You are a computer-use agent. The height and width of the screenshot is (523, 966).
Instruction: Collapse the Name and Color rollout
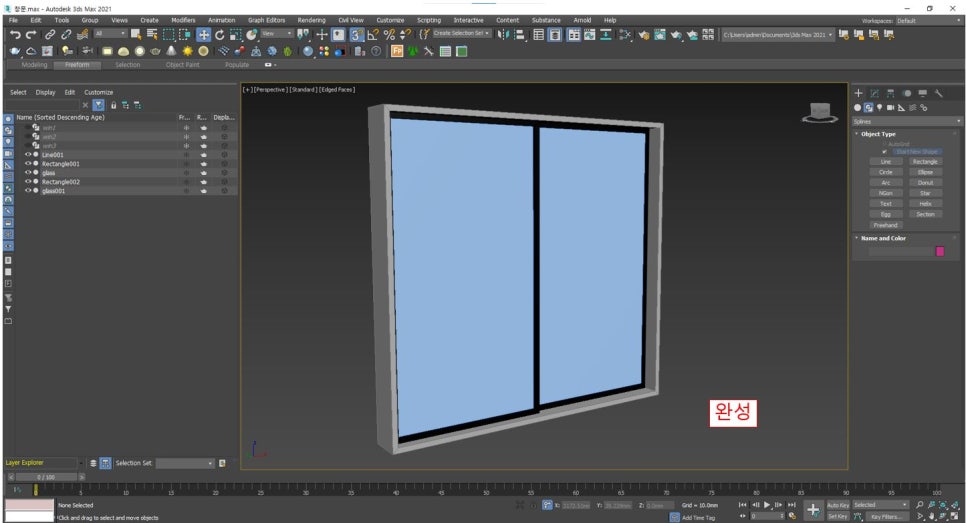(883, 238)
